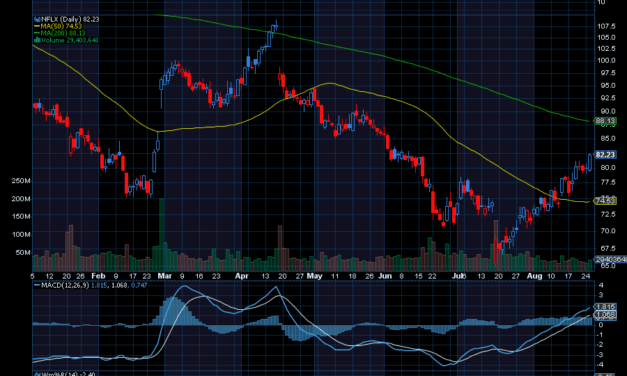Click the 1.068 MACD signal value tag
The height and width of the screenshot is (376, 627).
coord(605,315)
